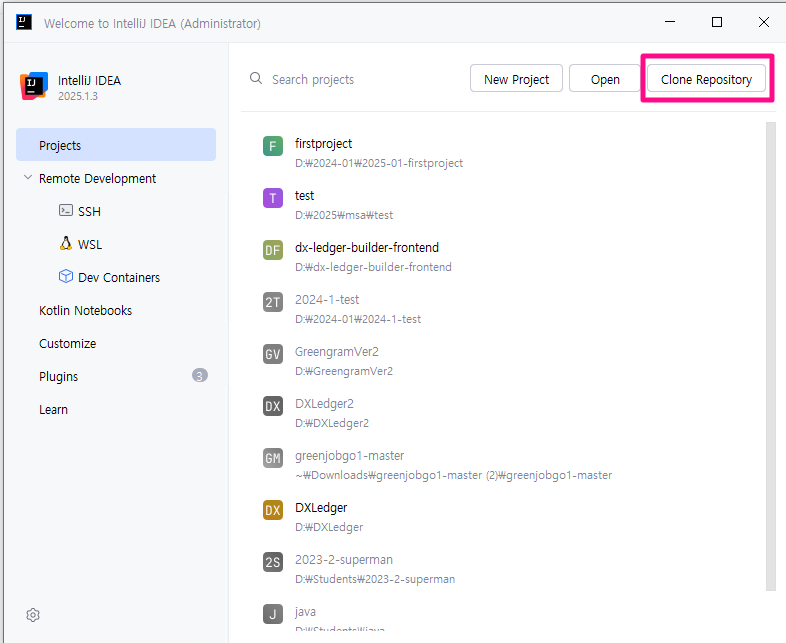
Task: Open the greenjobgo1-master project
Action: [x=349, y=456]
